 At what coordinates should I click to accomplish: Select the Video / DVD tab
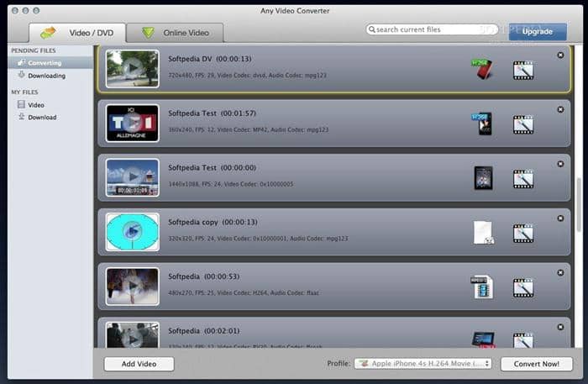[x=78, y=33]
